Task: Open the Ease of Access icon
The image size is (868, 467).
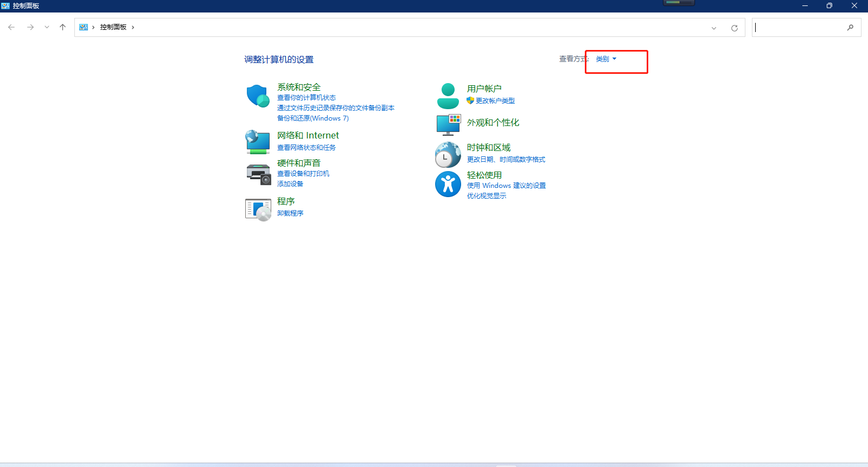Action: click(x=448, y=184)
